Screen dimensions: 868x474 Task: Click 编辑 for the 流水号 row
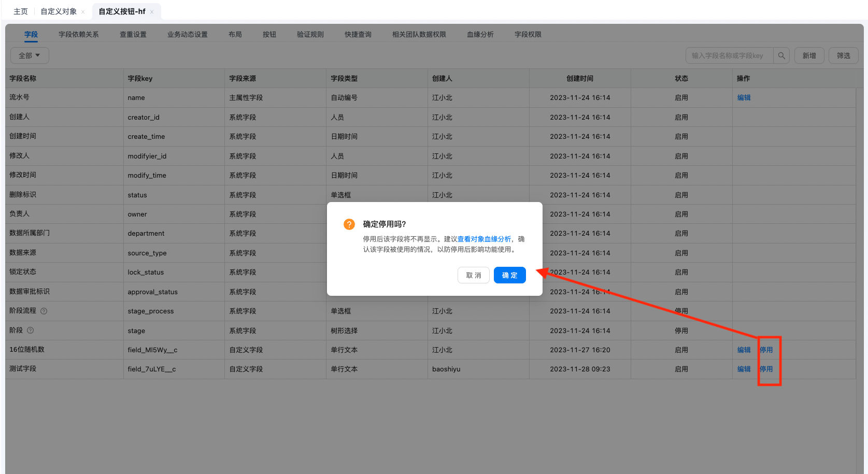pyautogui.click(x=744, y=98)
